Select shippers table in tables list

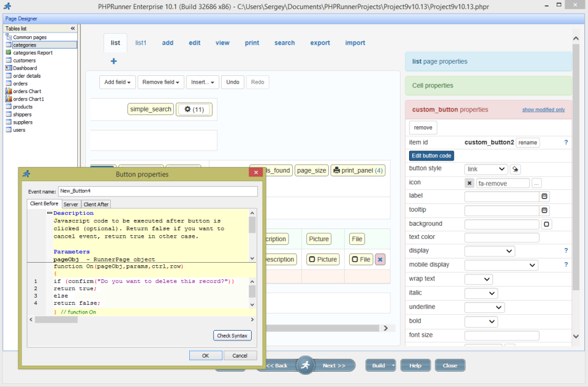coord(22,115)
